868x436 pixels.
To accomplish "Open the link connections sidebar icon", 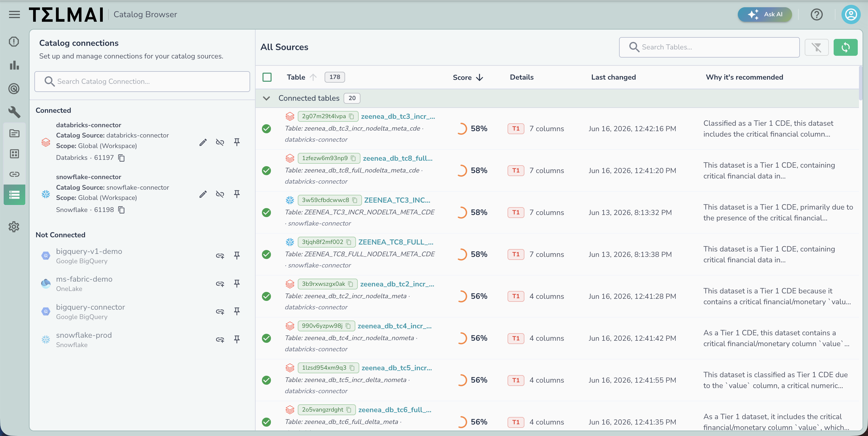I will 14,174.
